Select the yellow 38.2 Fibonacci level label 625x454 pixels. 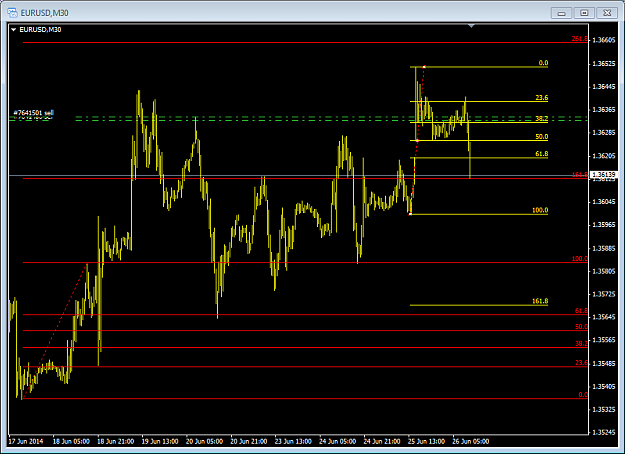tap(542, 118)
